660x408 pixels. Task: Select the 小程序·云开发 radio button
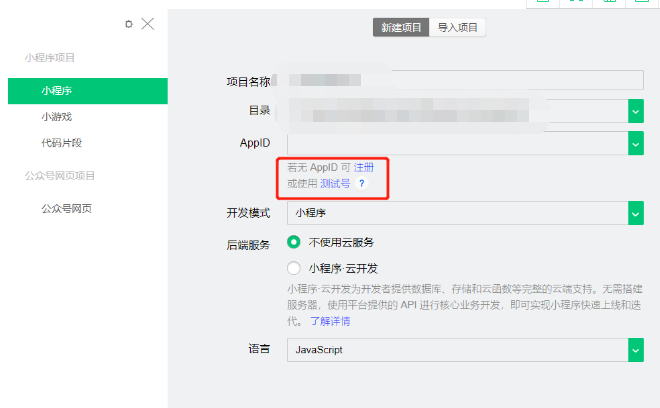pos(294,268)
